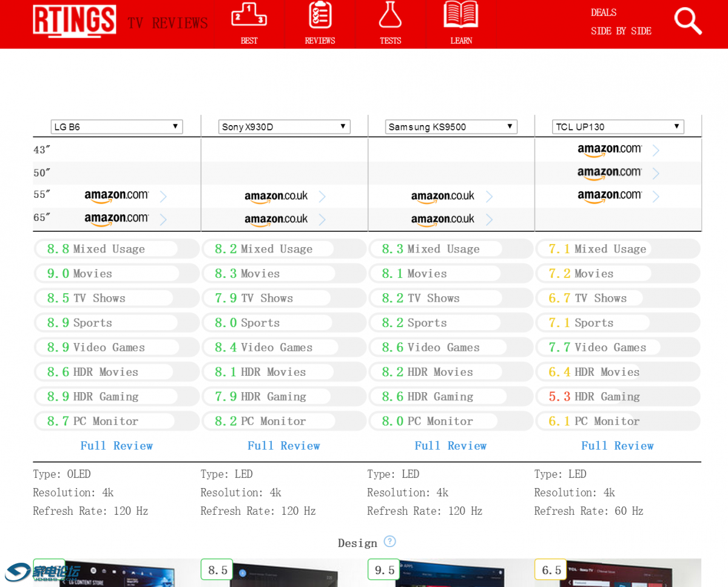Click the Samsung KS9500 design image thumbnail
The image size is (728, 587).
point(451,574)
